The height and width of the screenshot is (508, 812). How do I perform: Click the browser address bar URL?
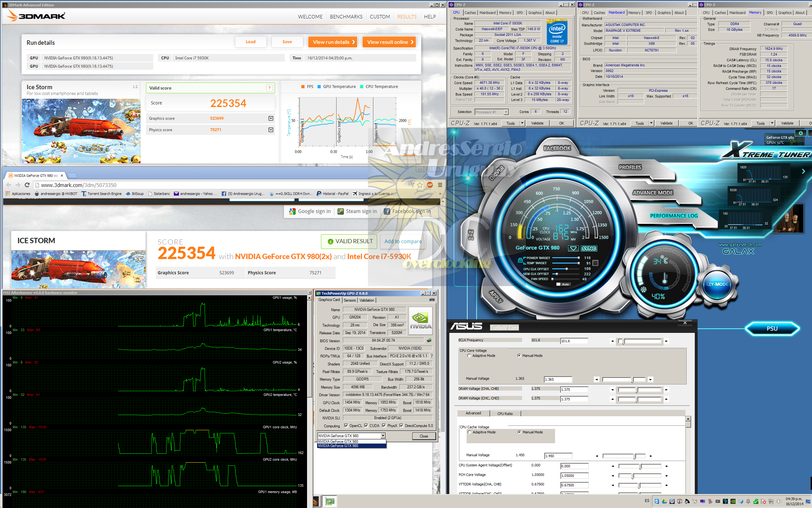click(x=79, y=185)
